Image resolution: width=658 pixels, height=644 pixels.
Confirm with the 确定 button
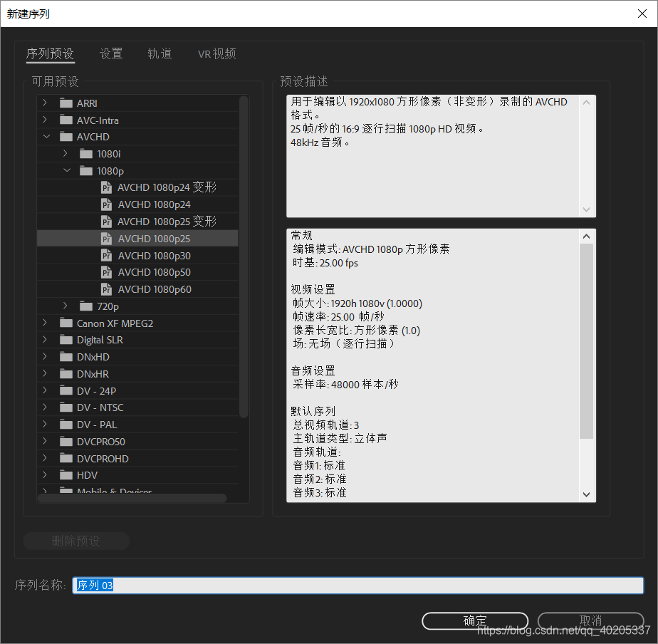click(x=475, y=620)
